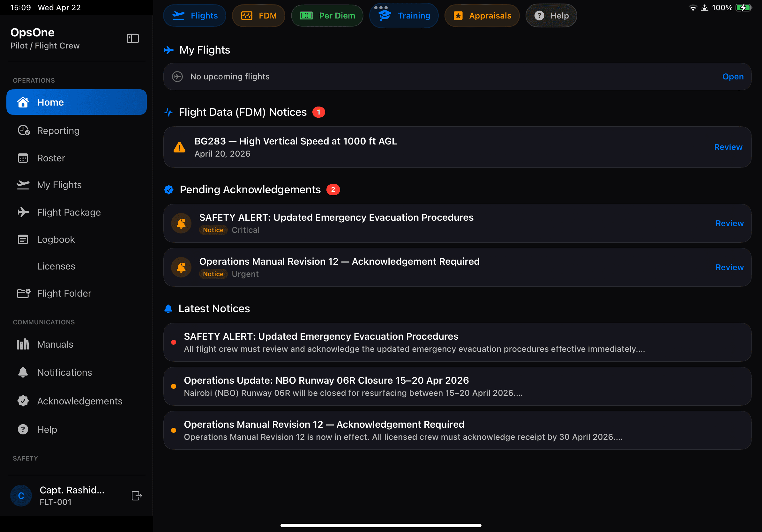Click the question mark icon in sidebar Help
The height and width of the screenshot is (532, 762).
(23, 429)
